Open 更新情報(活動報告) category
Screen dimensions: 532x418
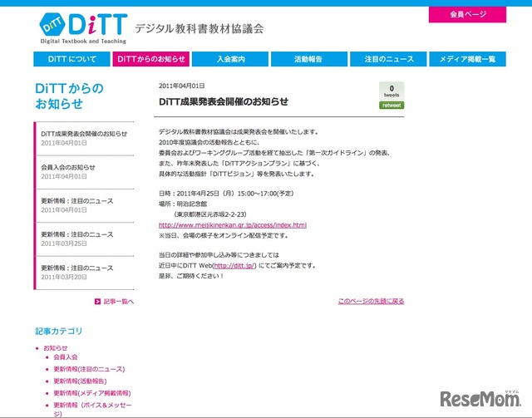pos(80,381)
